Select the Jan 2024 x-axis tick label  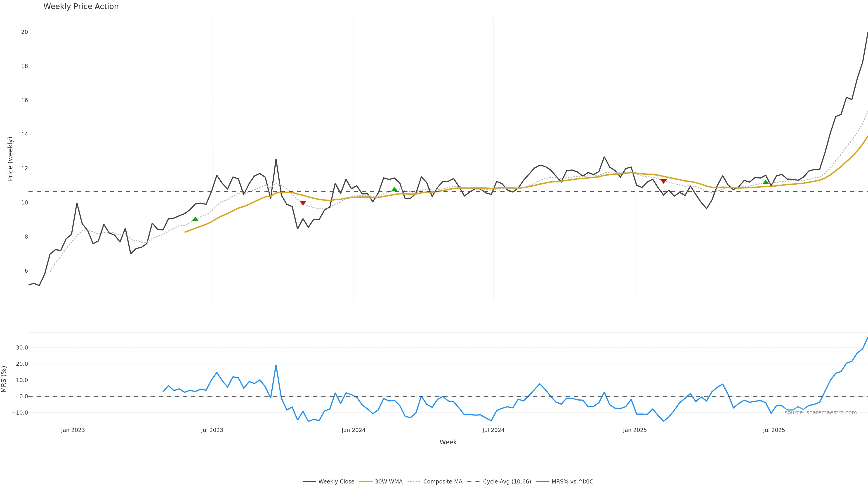tap(353, 430)
